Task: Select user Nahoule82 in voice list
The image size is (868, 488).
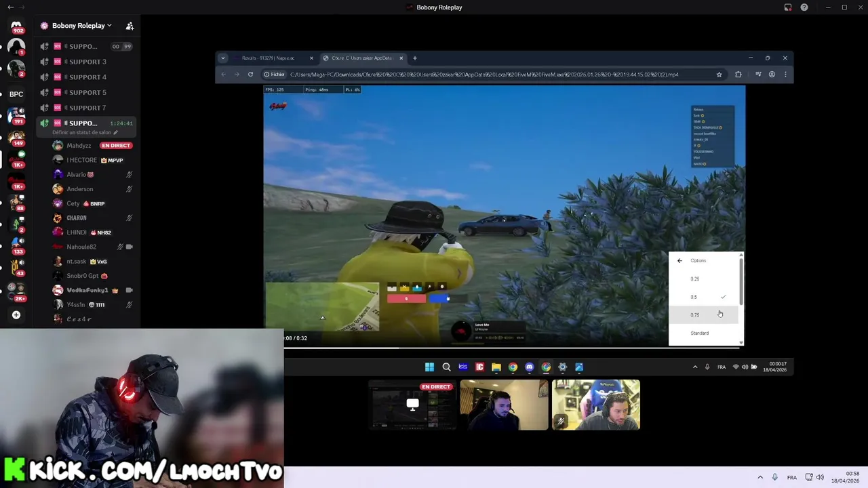Action: pyautogui.click(x=93, y=247)
